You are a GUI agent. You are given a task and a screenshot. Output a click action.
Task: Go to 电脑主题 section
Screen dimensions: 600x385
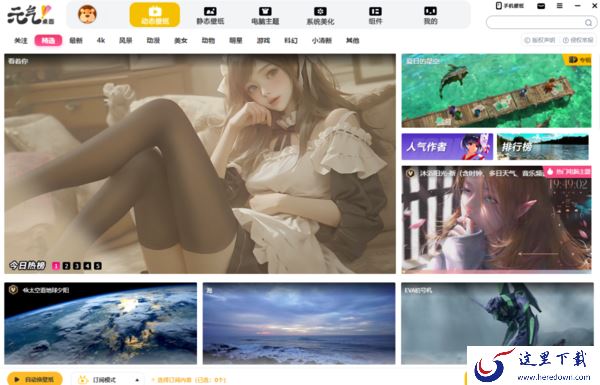coord(265,16)
